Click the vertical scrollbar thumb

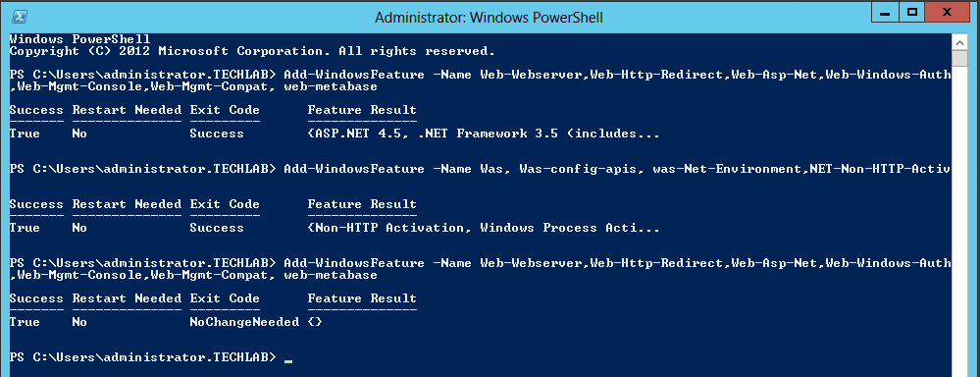pyautogui.click(x=959, y=58)
